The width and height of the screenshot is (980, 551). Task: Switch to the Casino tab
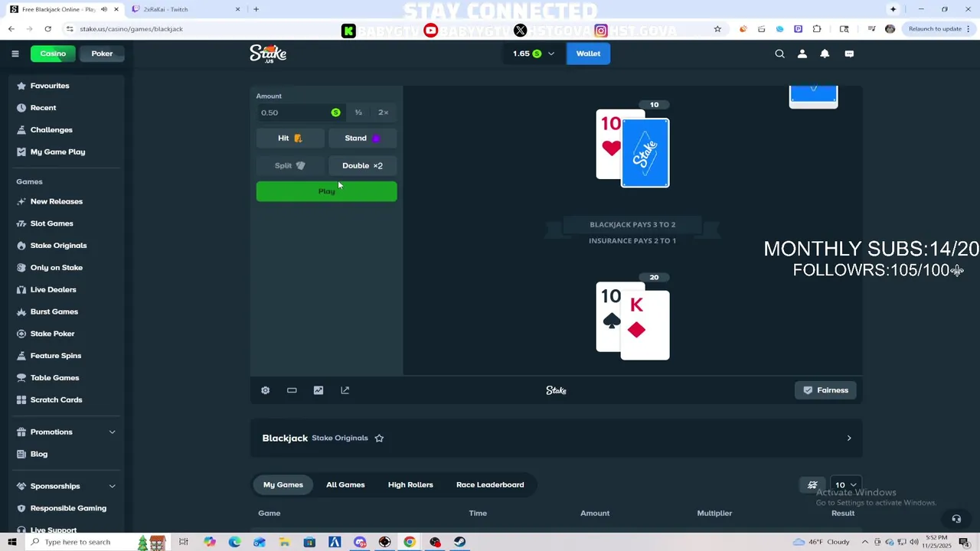click(53, 54)
